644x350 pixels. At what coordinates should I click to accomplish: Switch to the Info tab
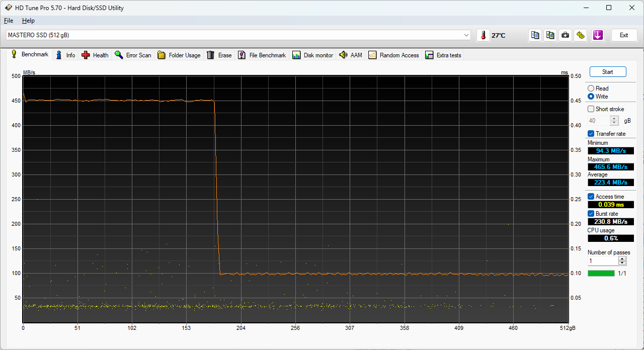point(65,55)
